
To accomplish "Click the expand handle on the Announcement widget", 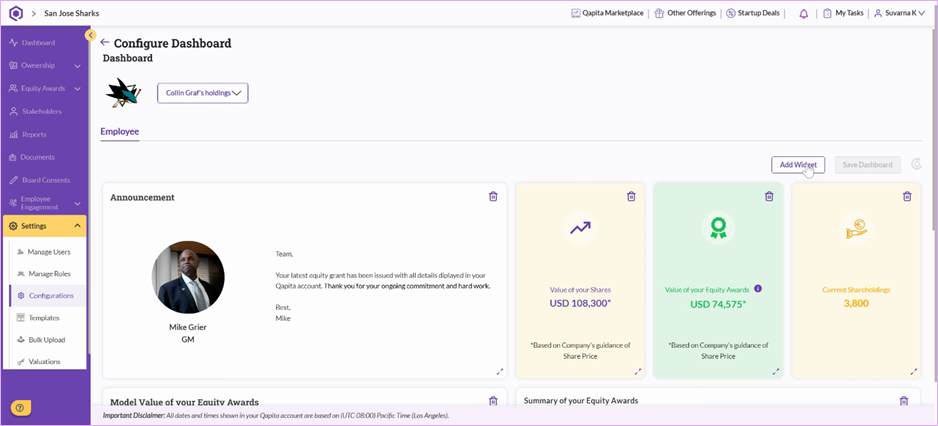I will [500, 372].
